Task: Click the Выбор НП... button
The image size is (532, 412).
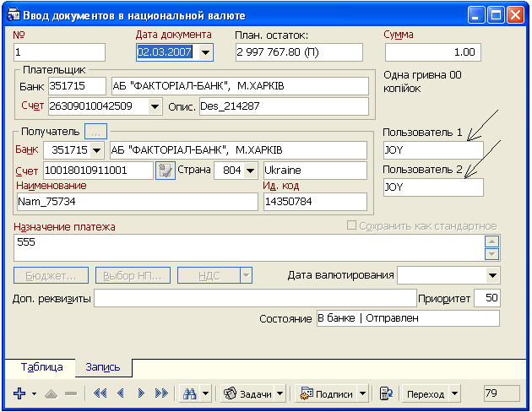Action: click(x=133, y=275)
